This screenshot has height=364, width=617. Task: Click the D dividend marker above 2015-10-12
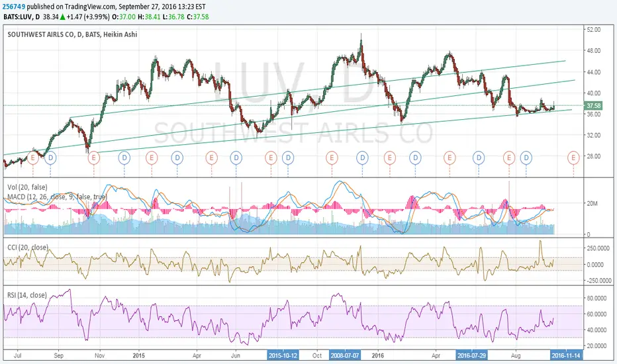pos(288,158)
